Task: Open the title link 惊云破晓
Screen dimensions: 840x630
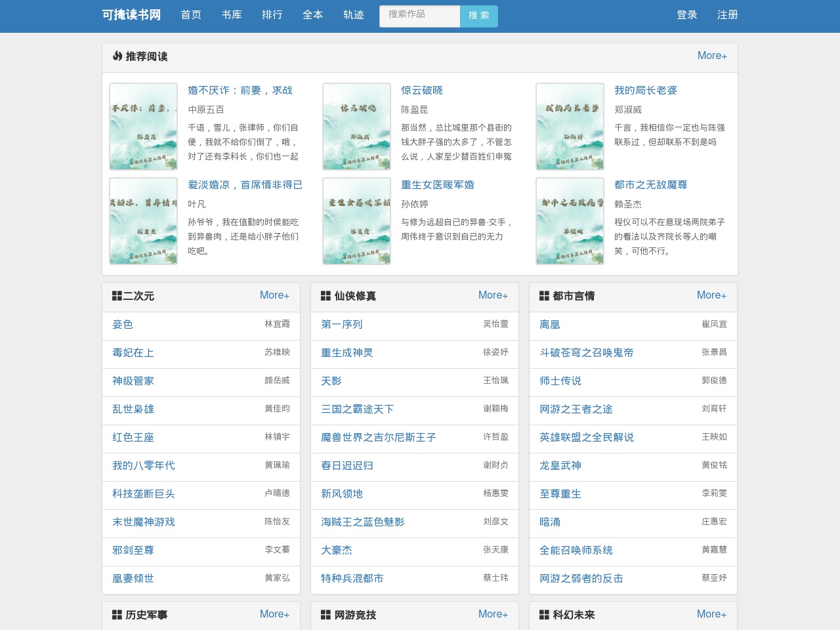Action: [422, 91]
